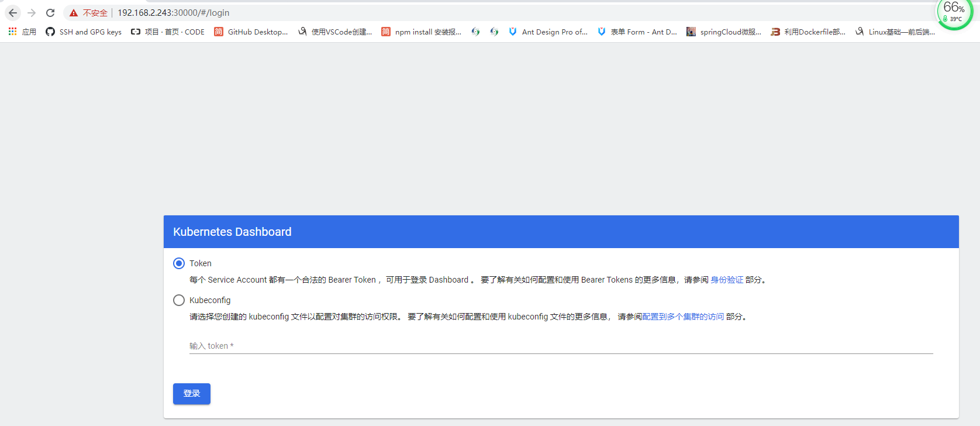Image resolution: width=980 pixels, height=426 pixels.
Task: Go back with the browser back arrow
Action: coord(13,13)
